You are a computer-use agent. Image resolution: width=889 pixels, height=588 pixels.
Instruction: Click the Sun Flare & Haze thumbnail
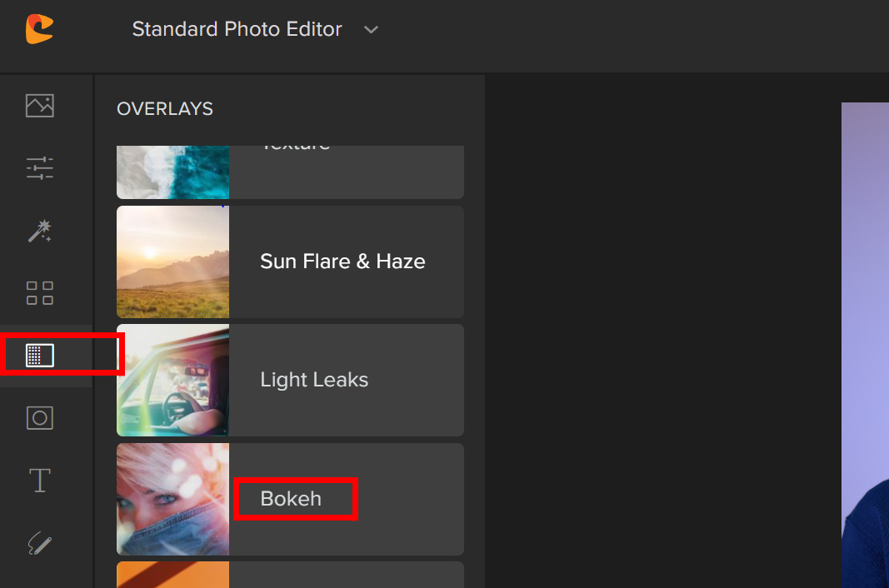pyautogui.click(x=172, y=262)
